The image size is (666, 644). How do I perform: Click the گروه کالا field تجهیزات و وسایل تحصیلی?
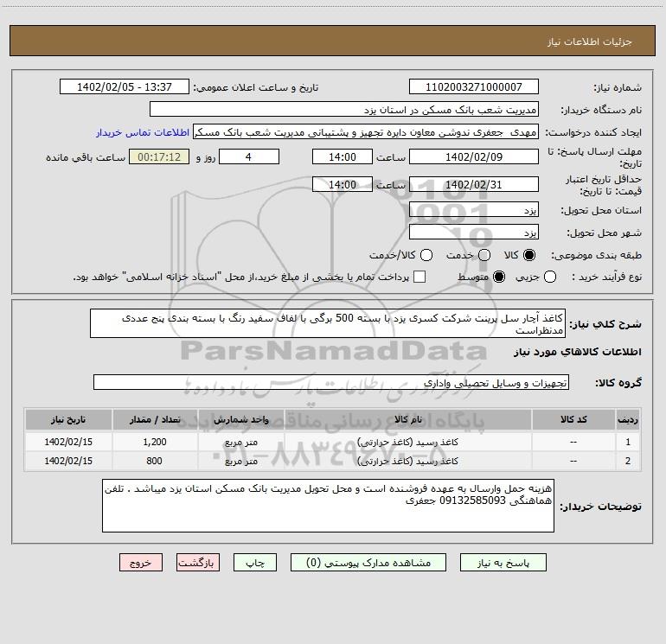click(331, 382)
